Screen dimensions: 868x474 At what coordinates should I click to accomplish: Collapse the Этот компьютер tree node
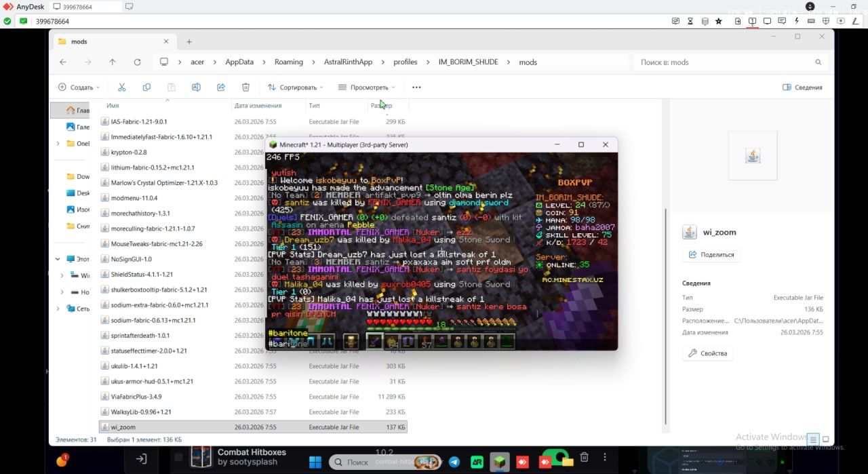pyautogui.click(x=58, y=259)
